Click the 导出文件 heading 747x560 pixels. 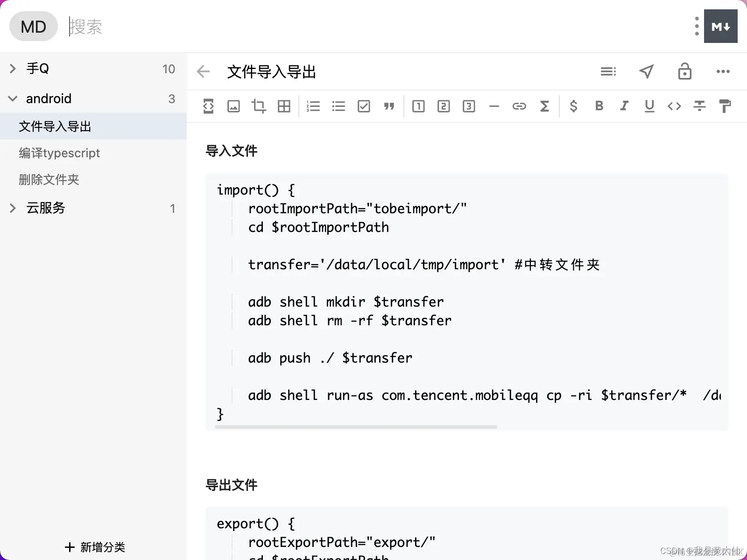coord(232,485)
